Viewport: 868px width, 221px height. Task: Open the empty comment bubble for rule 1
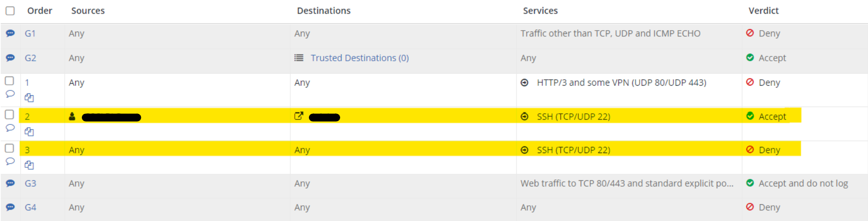pos(10,94)
